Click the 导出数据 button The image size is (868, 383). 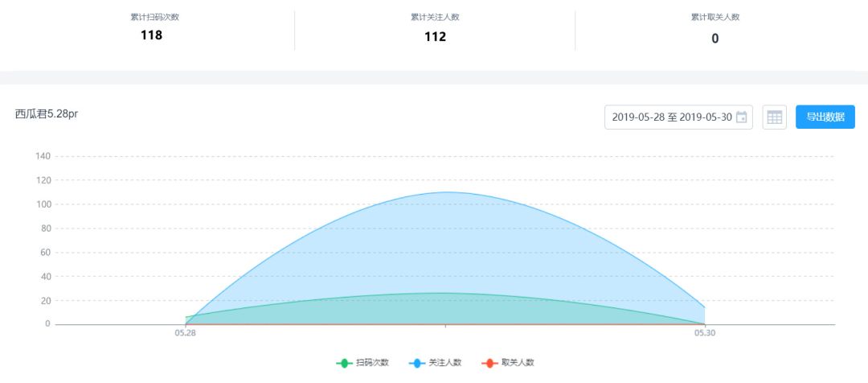[825, 117]
